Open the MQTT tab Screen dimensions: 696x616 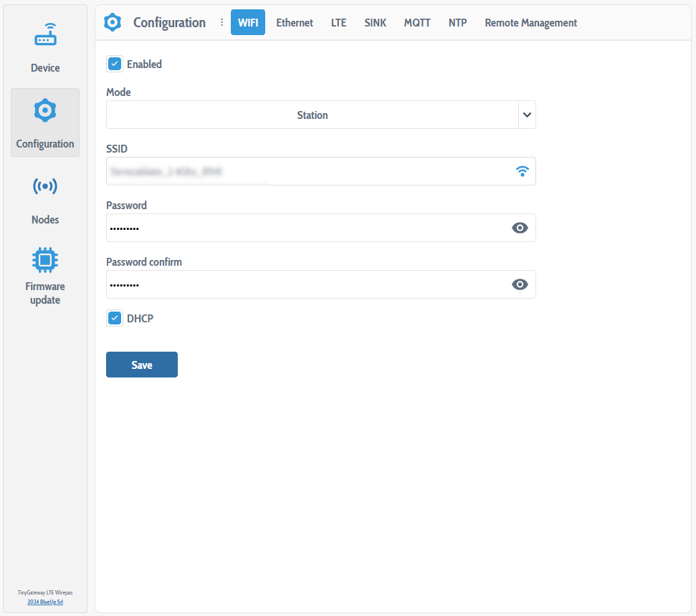417,23
